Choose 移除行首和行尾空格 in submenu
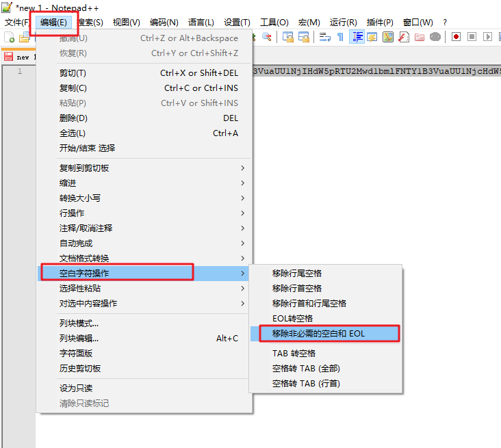The image size is (501, 448). pos(326,304)
